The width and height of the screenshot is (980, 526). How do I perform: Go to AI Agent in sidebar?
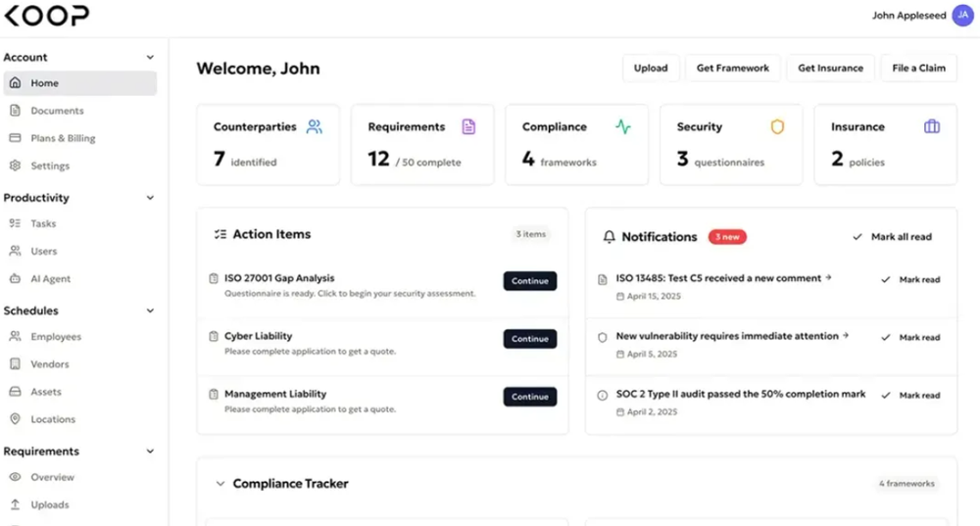click(50, 278)
